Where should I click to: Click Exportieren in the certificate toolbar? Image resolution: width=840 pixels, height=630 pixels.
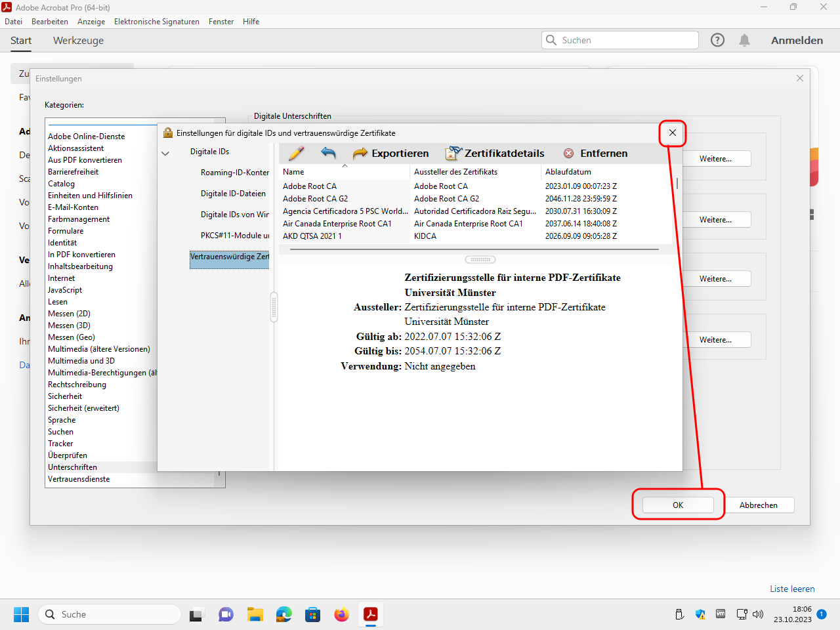coord(390,154)
